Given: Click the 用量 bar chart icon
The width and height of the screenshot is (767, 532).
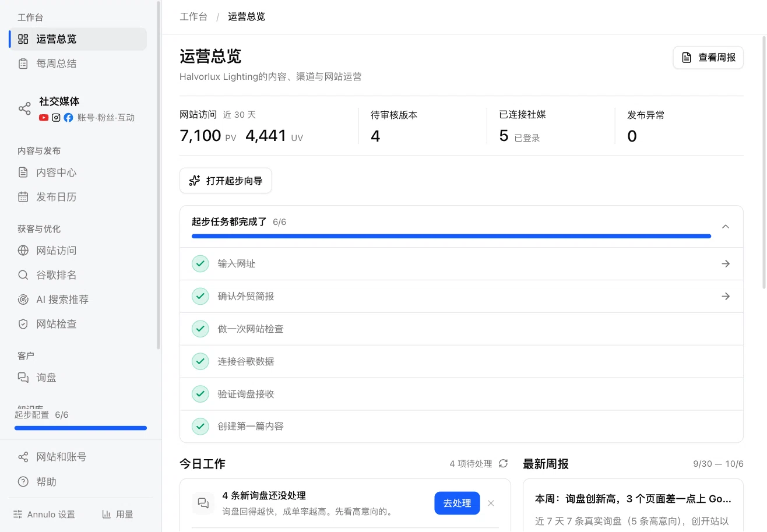Looking at the screenshot, I should 107,515.
